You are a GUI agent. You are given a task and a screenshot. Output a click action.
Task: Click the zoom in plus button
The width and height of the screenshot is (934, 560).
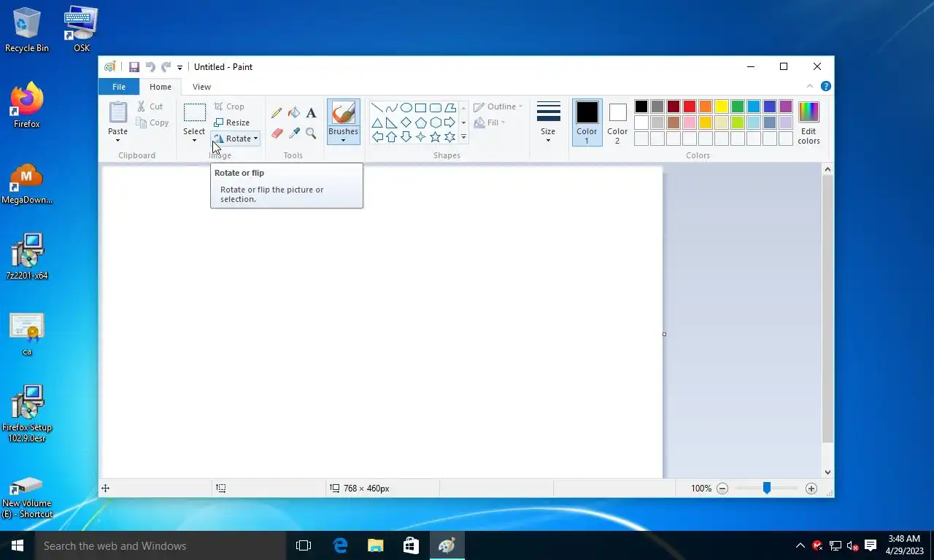coord(811,489)
